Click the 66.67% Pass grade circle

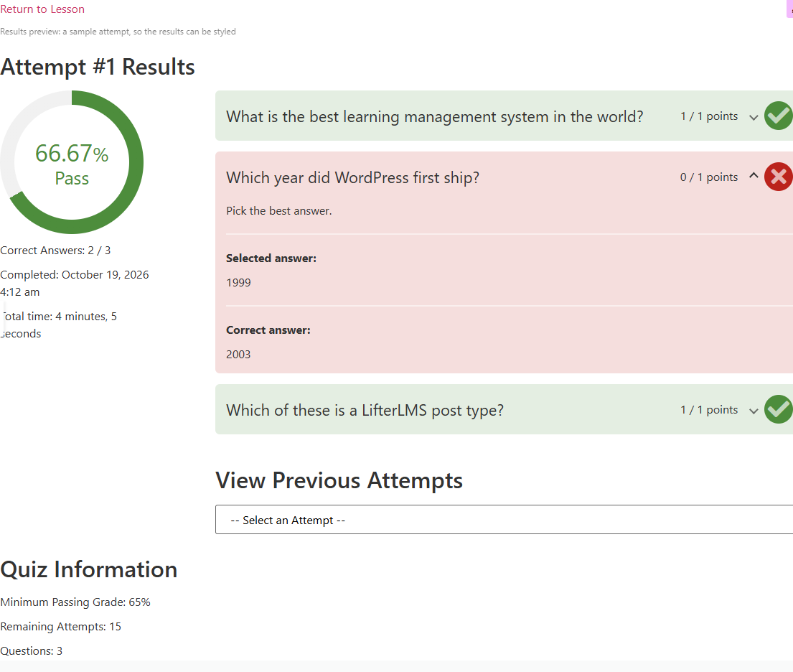pos(72,162)
